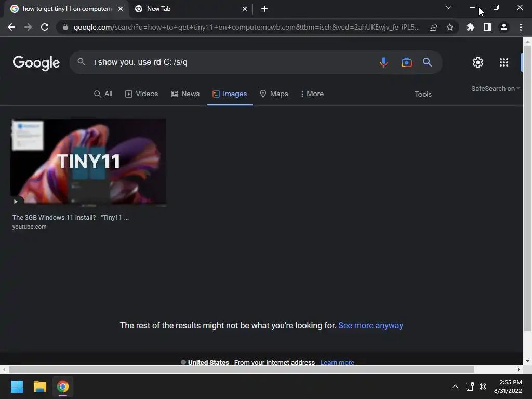
Task: Click the right scroll arrow of the horizontal scrollbar
Action: pyautogui.click(x=519, y=369)
